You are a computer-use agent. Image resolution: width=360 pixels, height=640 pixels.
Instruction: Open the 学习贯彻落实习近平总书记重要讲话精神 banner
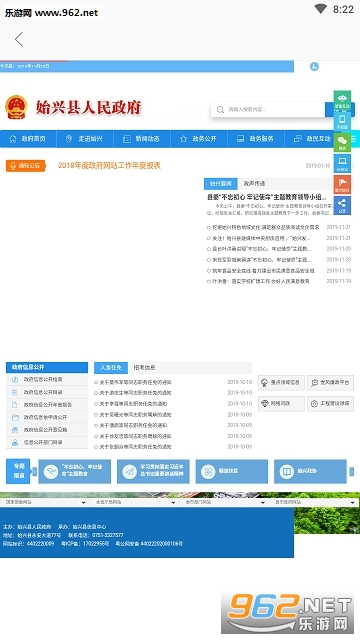[153, 471]
